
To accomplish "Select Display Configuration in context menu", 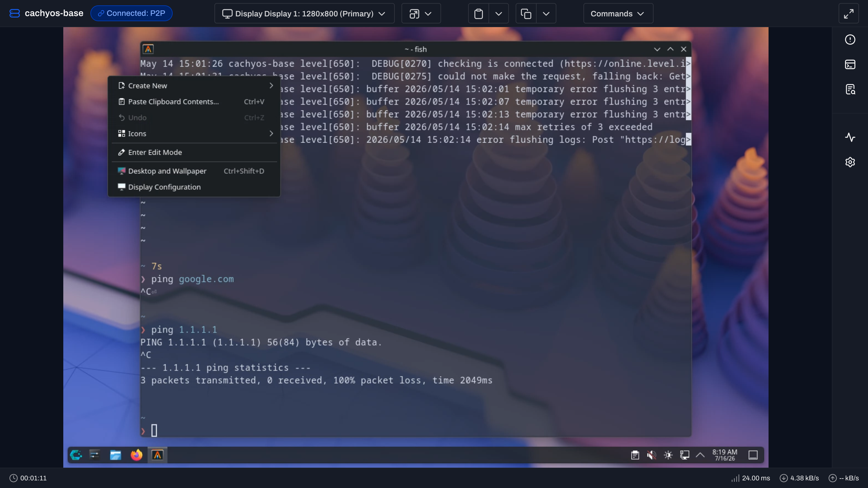I will pyautogui.click(x=194, y=187).
